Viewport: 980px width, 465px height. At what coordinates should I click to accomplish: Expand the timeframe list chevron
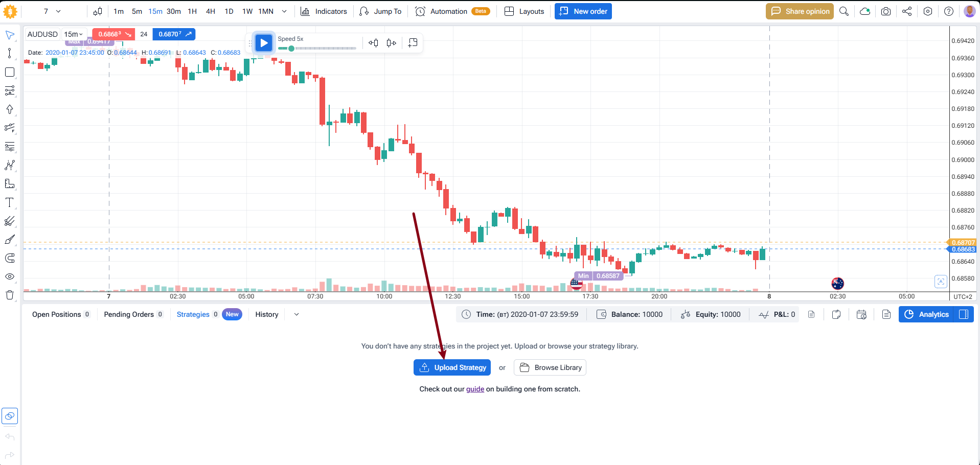click(284, 11)
